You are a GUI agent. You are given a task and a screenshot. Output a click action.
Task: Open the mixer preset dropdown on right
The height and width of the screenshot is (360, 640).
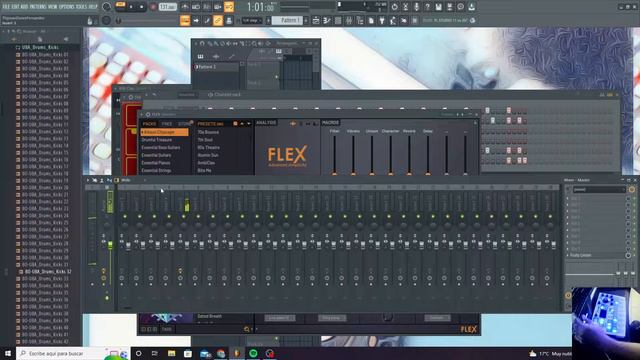click(599, 190)
